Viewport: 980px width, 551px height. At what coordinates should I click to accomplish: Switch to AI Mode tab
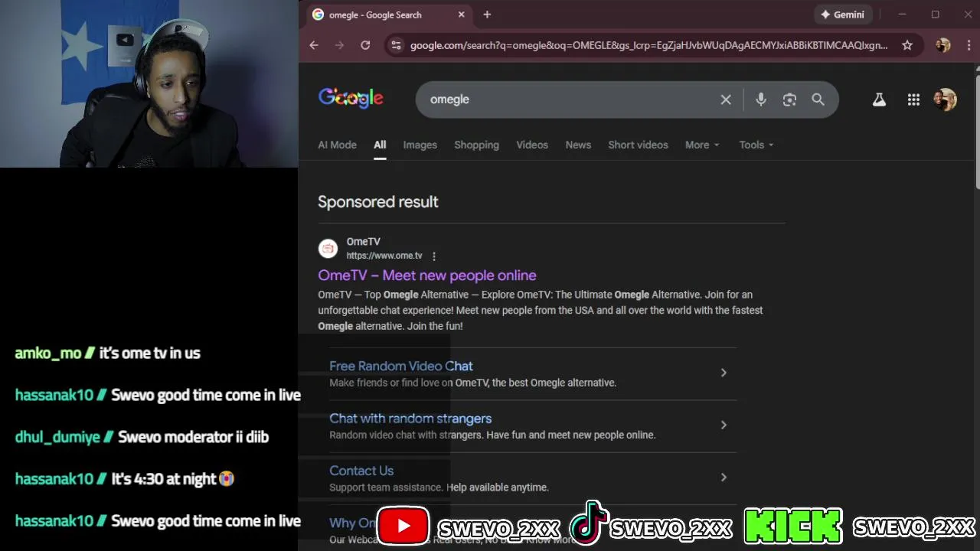pyautogui.click(x=337, y=145)
